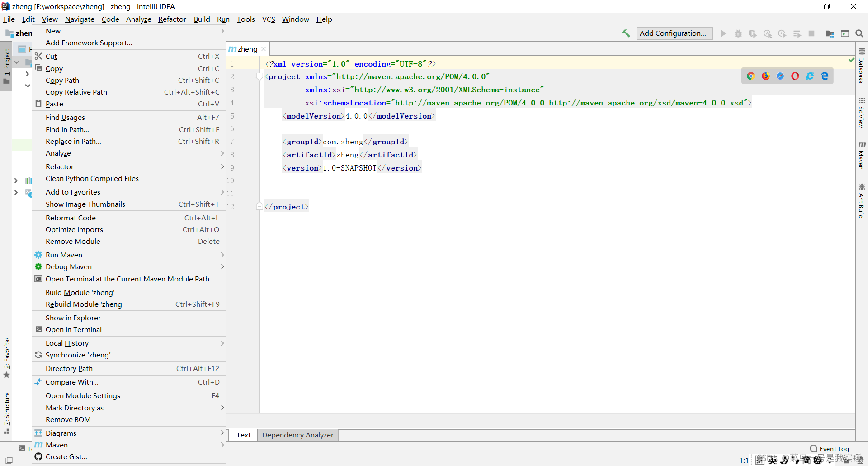Toggle the Ant Build tool window

point(862,201)
